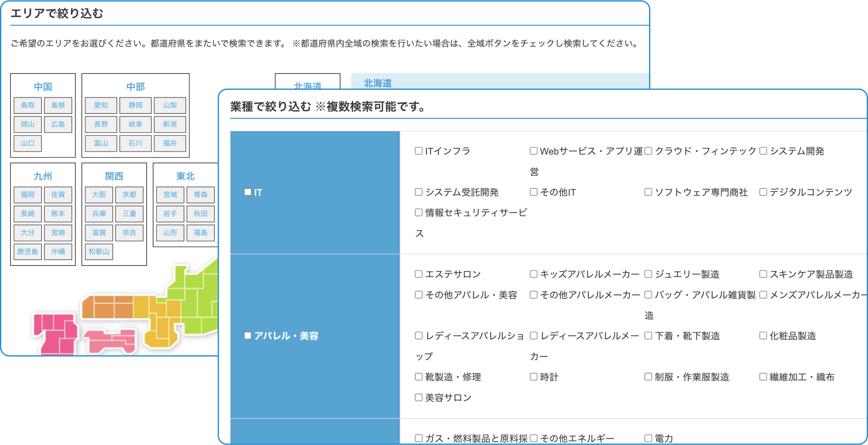Pick the 石川 prefecture button
Viewport: 868px width, 445px height.
135,143
